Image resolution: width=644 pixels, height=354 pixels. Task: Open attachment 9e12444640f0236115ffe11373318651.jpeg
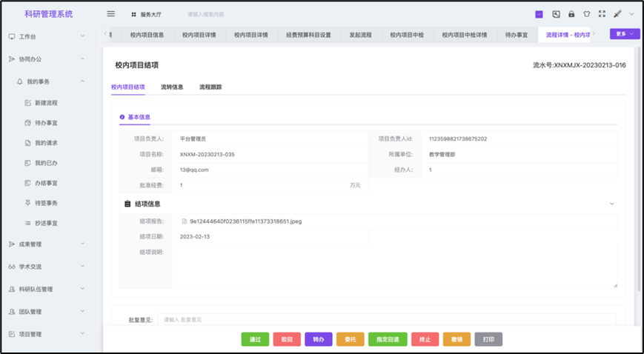(x=245, y=221)
